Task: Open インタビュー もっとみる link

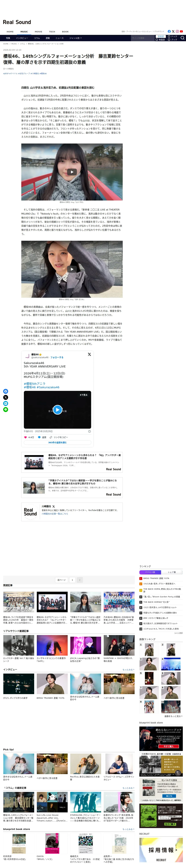Action: point(128,670)
